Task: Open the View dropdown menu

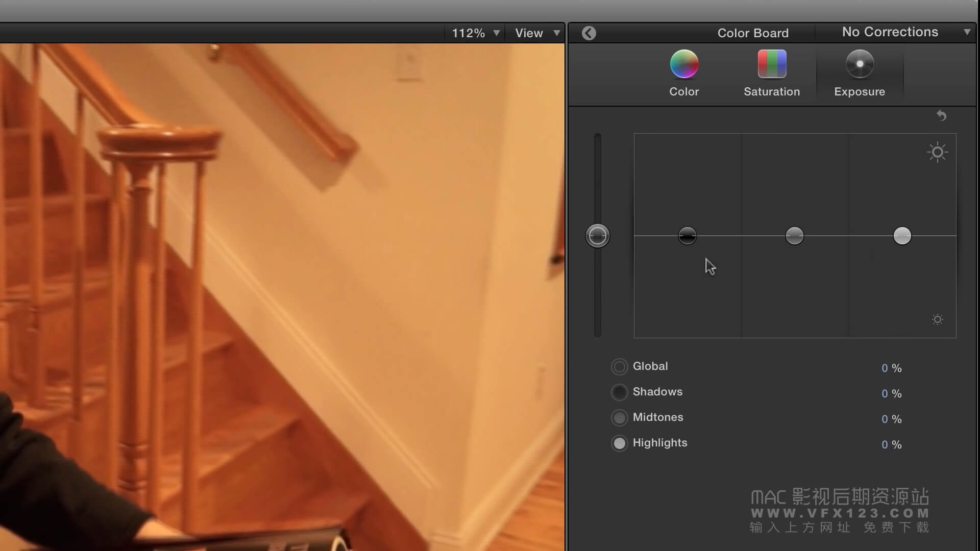Action: coord(537,33)
